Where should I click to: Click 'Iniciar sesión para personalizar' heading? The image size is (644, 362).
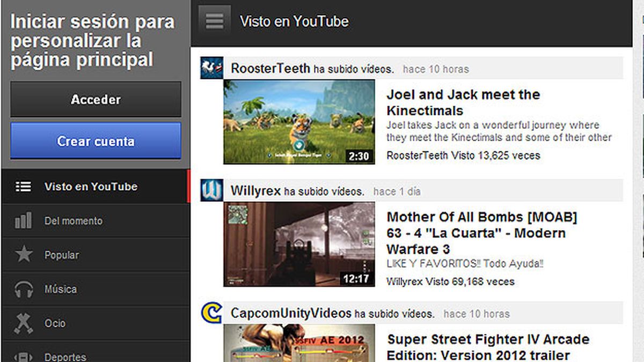point(92,40)
